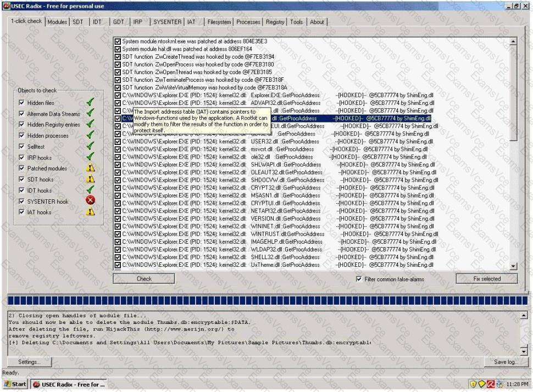Uncheck the Alternate Data Streams option
The width and height of the screenshot is (533, 392).
[21, 114]
